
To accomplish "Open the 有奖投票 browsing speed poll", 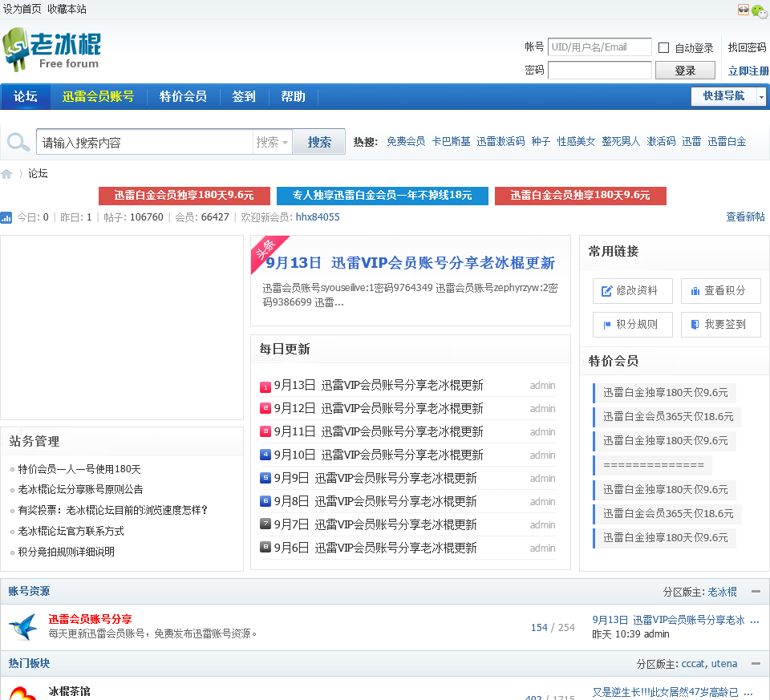I will tap(113, 511).
